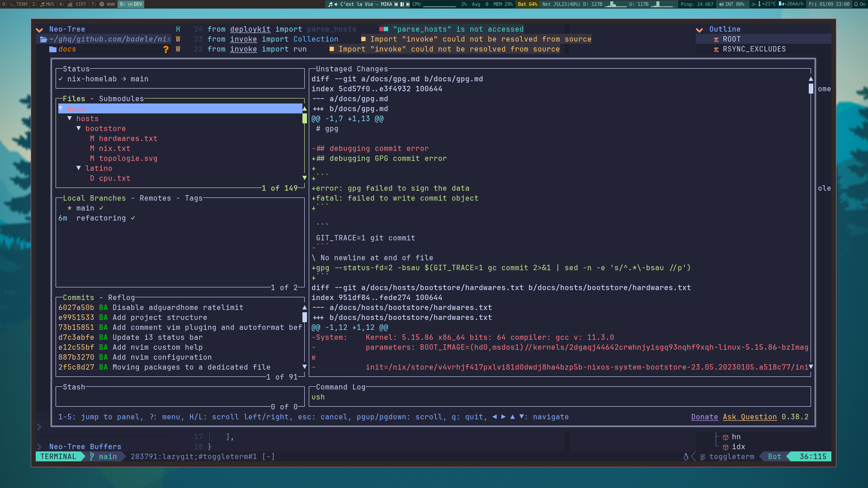Click the pi icon beside ROOT in Outline

(716, 40)
